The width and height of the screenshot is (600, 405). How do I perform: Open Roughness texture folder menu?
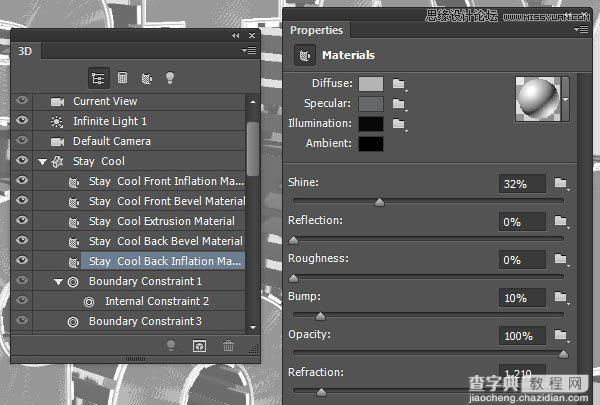(561, 259)
